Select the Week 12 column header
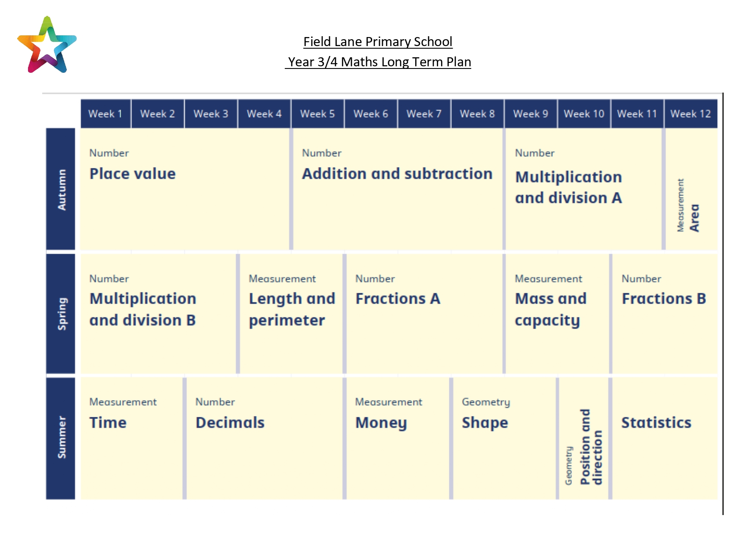Image resolution: width=756 pixels, height=534 pixels. coord(691,114)
